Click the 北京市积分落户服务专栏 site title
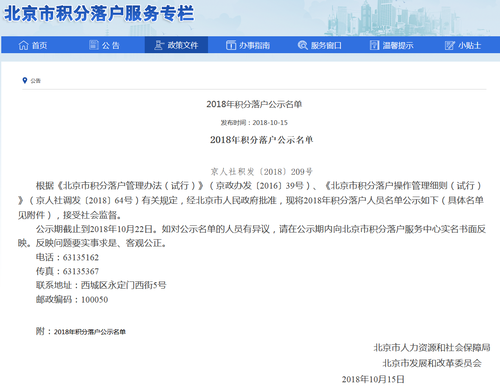Viewport: 500px width, 389px height. click(99, 13)
